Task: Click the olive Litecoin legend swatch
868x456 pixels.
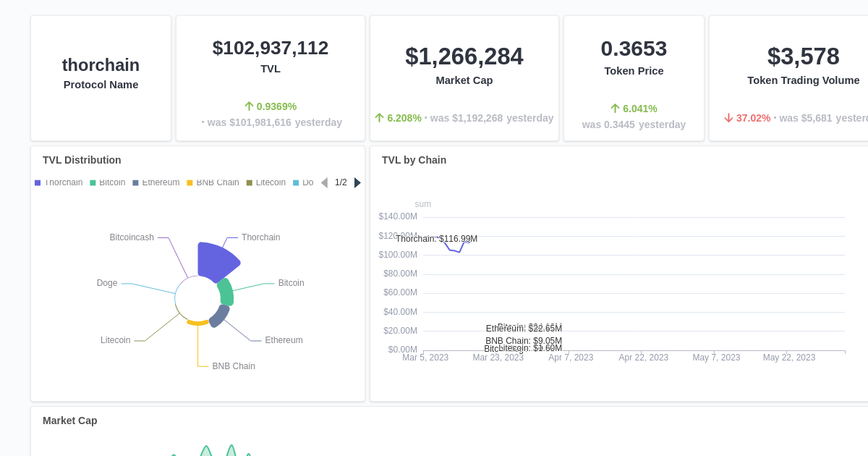Action: (250, 183)
